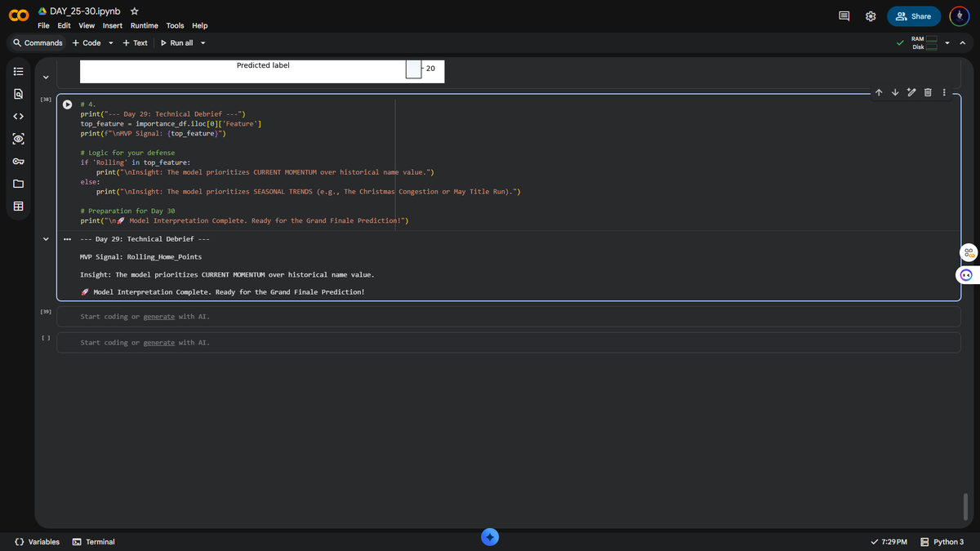
Task: Run cell 38 with play button
Action: [x=68, y=104]
